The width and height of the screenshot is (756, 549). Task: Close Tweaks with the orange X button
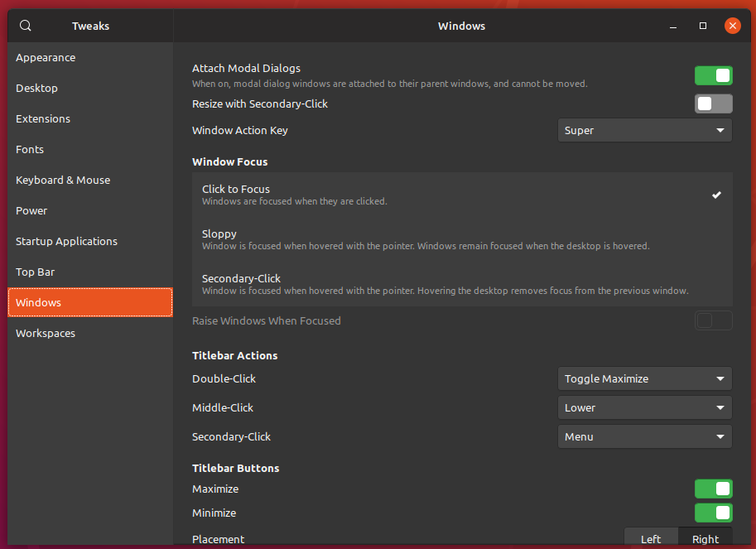[x=732, y=26]
